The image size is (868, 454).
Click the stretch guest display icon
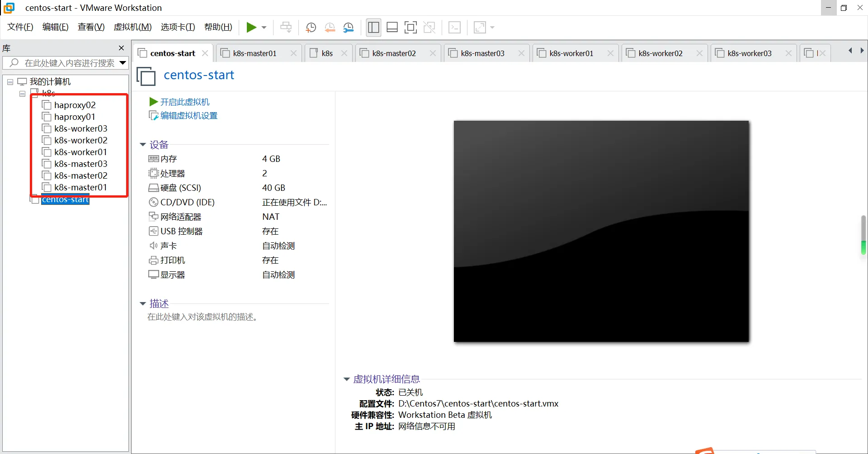[x=480, y=28]
